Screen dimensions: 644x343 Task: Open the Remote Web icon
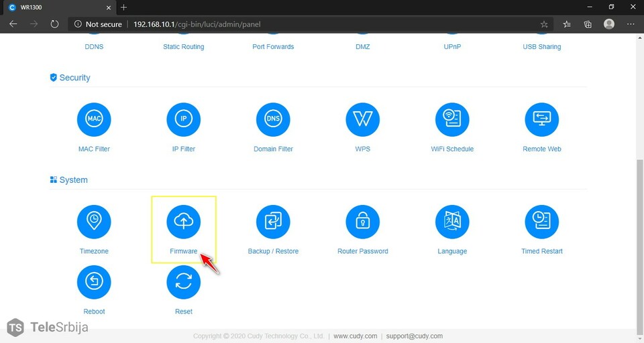click(541, 120)
